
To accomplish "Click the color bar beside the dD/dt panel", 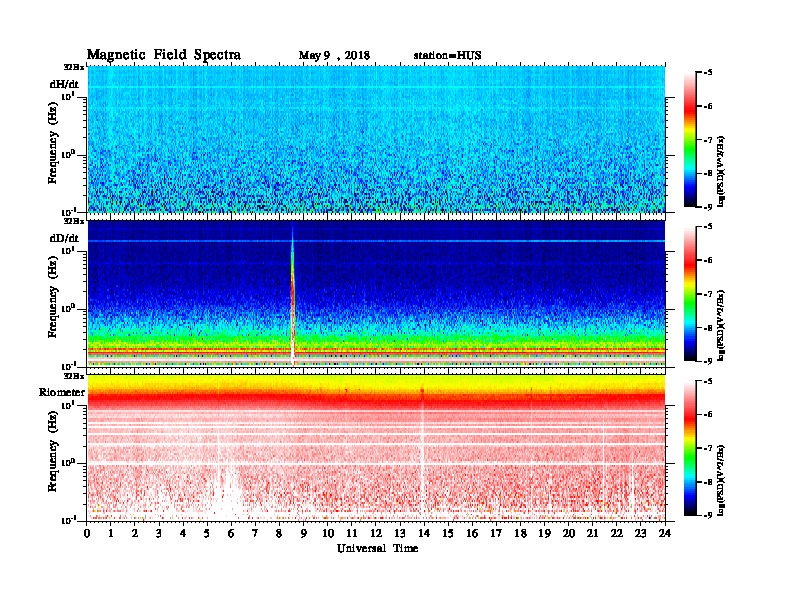I will coord(690,293).
